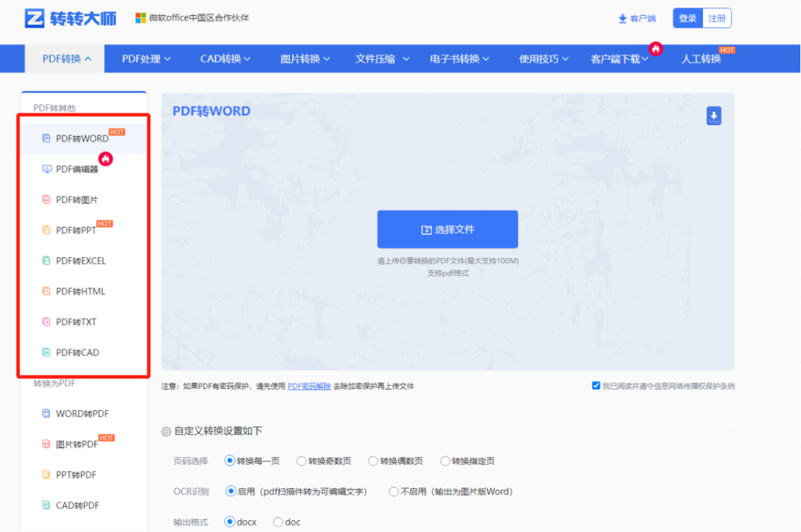Open PDF转CAD in the sidebar
801x532 pixels.
click(x=83, y=352)
